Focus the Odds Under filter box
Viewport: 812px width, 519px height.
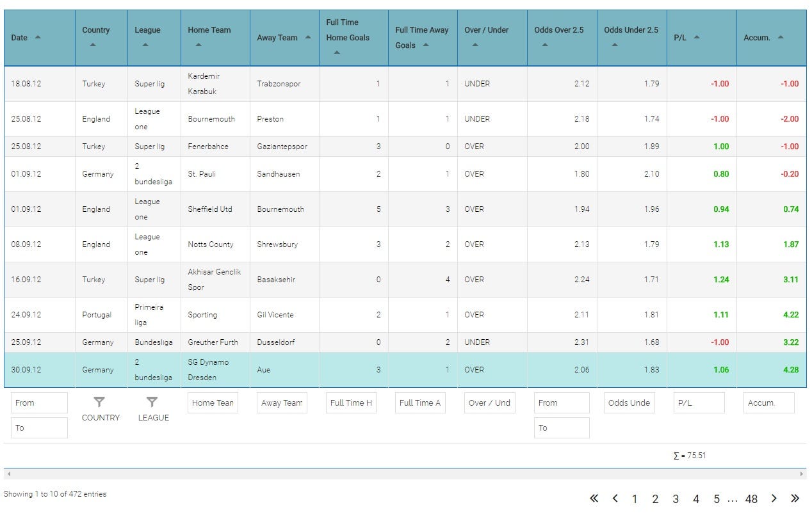(x=629, y=403)
